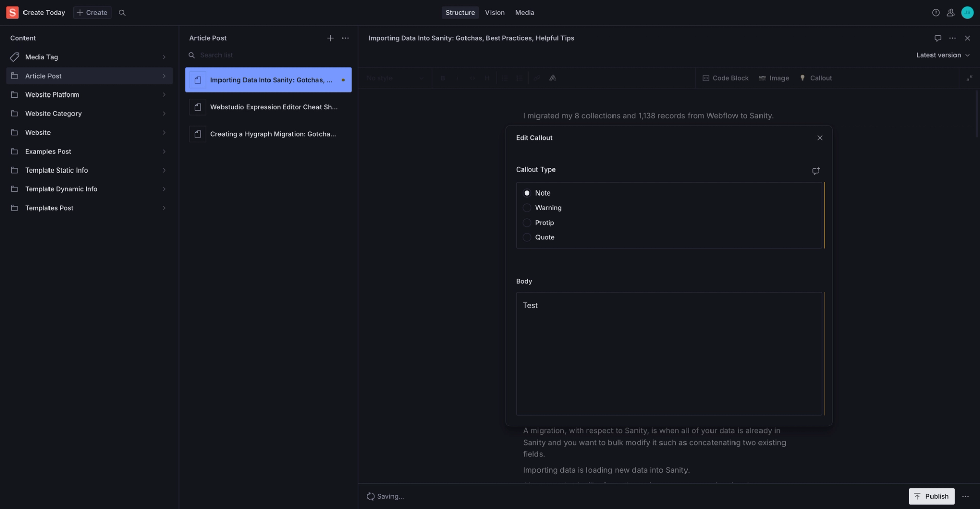Viewport: 980px width, 509px height.
Task: Open the users presence icon in top bar
Action: coord(950,13)
